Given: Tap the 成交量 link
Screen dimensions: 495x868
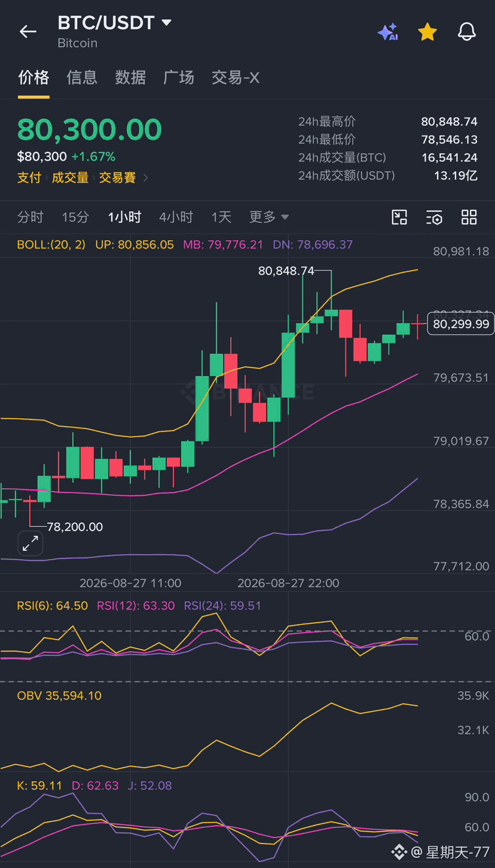Looking at the screenshot, I should pyautogui.click(x=70, y=177).
